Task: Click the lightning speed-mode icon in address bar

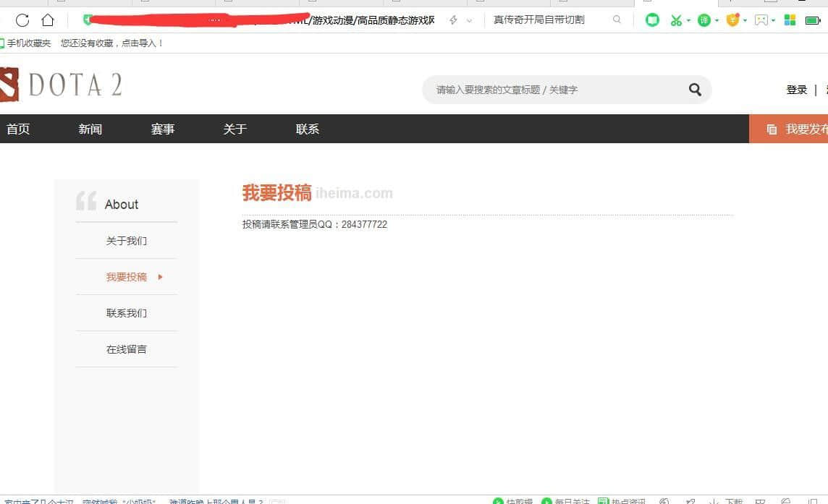Action: pos(453,20)
